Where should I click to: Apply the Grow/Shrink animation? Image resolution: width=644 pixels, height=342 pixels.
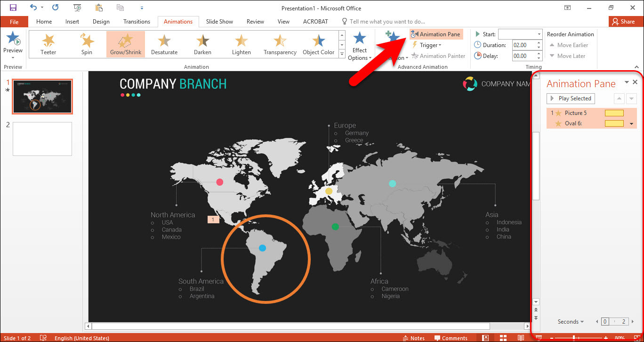pos(125,44)
